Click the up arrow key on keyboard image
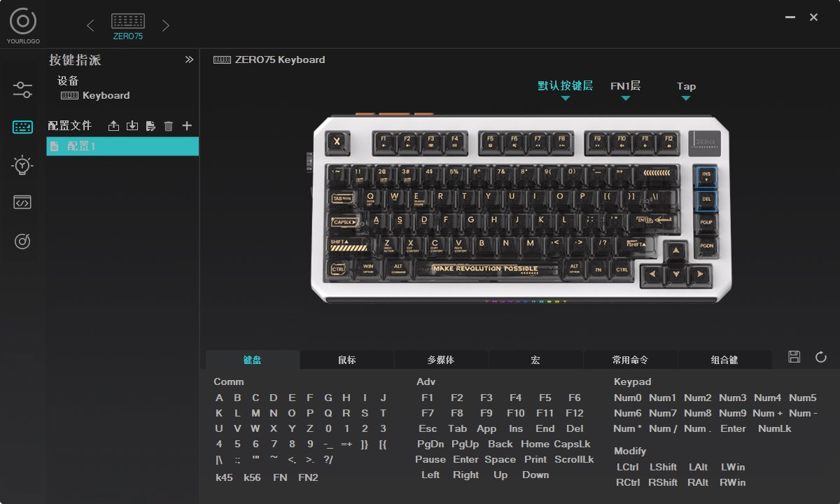The width and height of the screenshot is (840, 504). pos(675,251)
